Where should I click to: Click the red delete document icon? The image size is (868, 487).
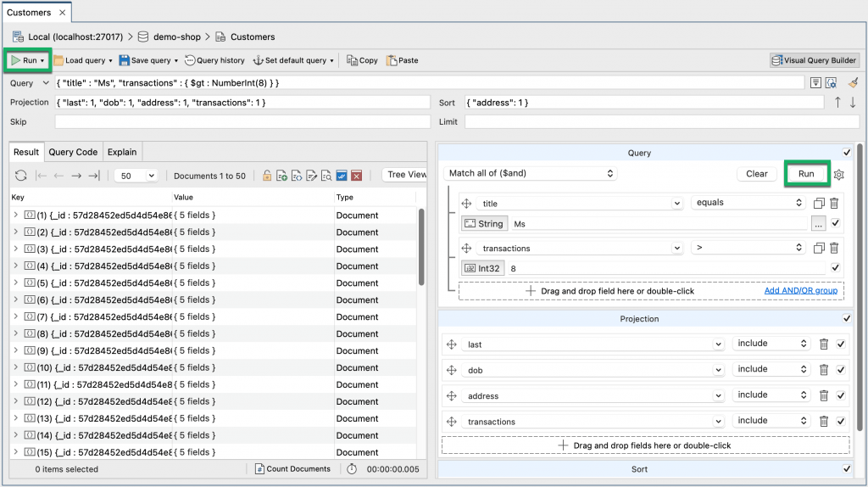click(357, 176)
